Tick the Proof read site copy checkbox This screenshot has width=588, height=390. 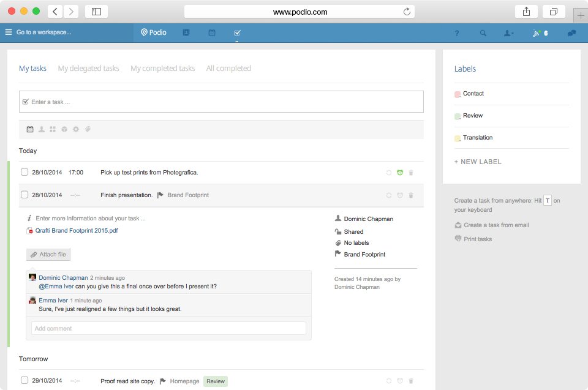coord(24,380)
